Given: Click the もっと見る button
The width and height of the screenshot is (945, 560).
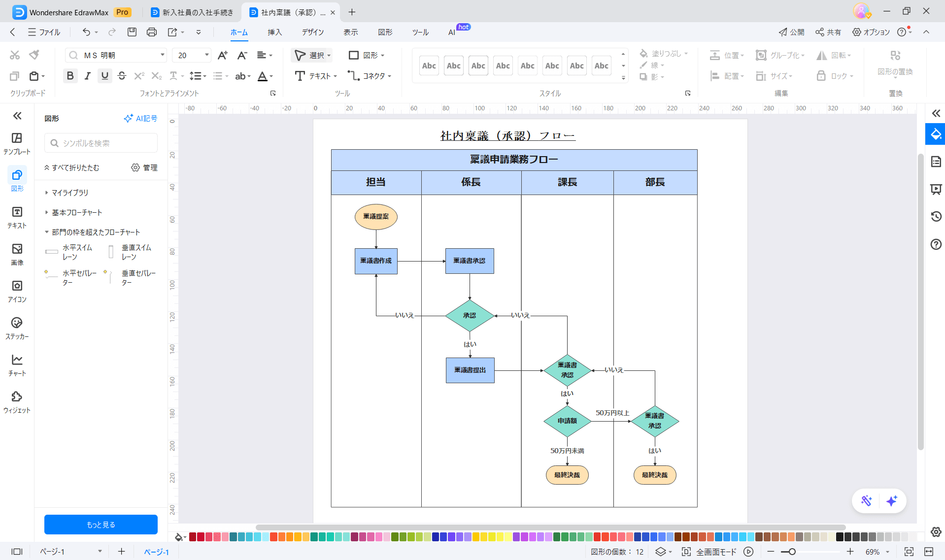Looking at the screenshot, I should (x=101, y=525).
